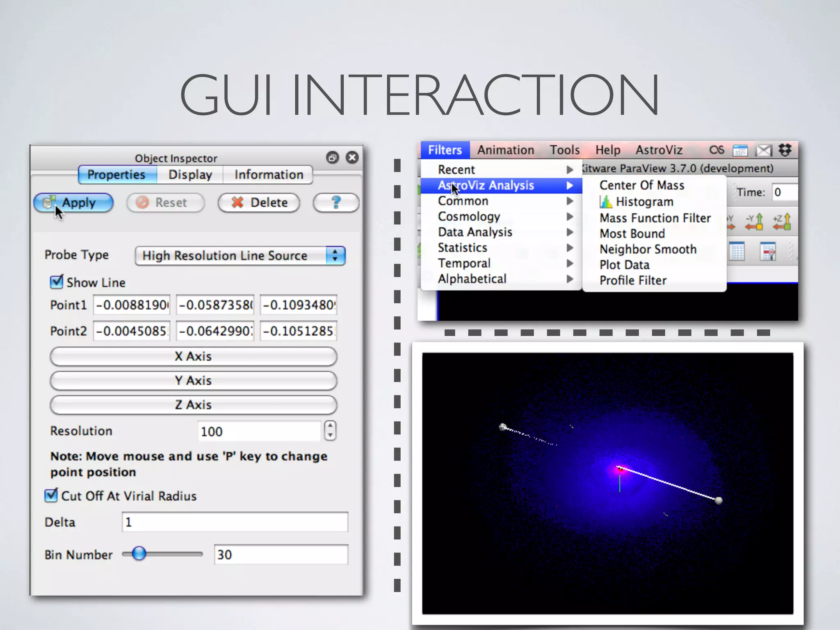The image size is (840, 630).
Task: Open the Help menu
Action: click(x=608, y=150)
